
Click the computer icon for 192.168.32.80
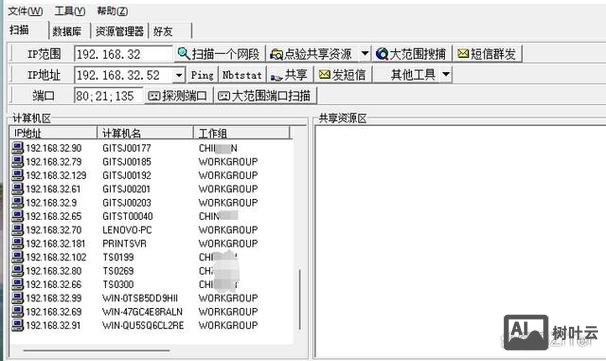17,271
